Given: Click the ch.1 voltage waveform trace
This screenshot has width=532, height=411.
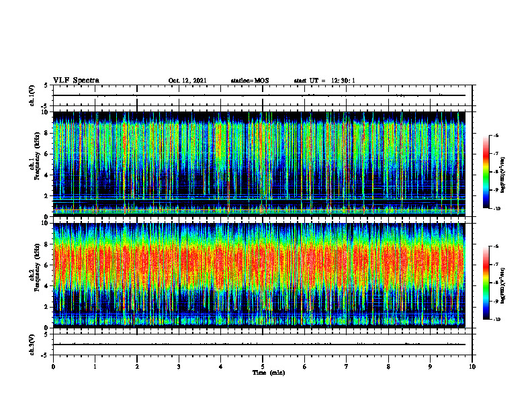Looking at the screenshot, I should coord(259,95).
